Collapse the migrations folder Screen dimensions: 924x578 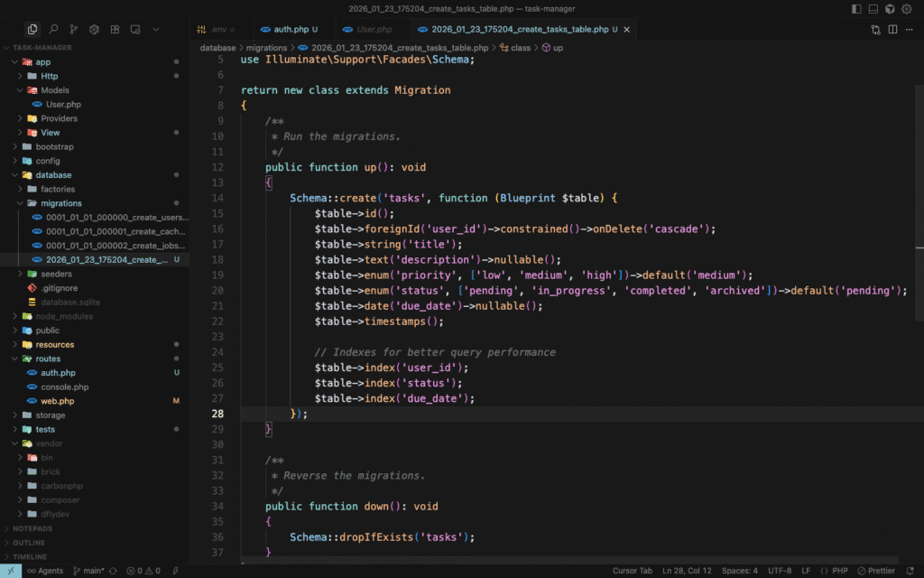coord(60,203)
